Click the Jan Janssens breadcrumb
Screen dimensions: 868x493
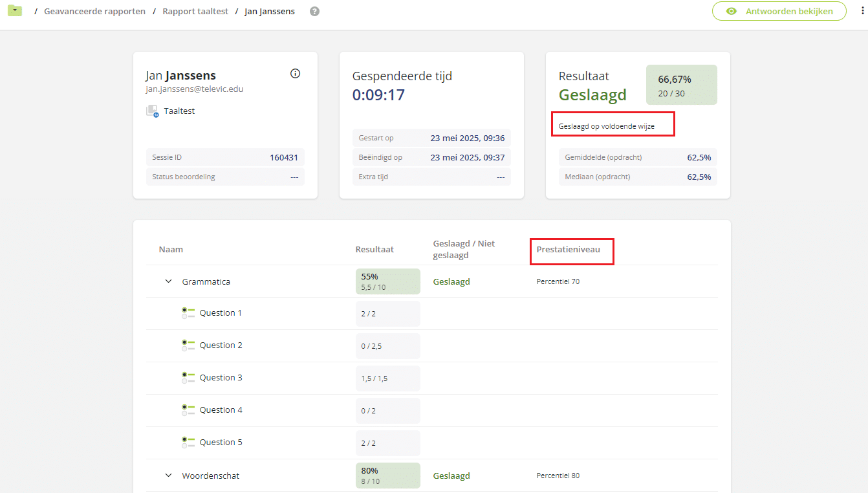[x=270, y=12]
